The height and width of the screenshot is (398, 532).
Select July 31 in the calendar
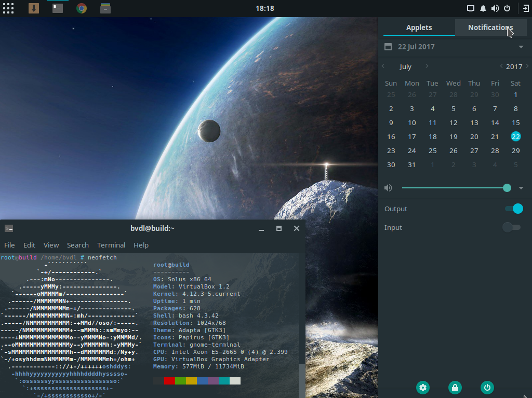pyautogui.click(x=411, y=165)
